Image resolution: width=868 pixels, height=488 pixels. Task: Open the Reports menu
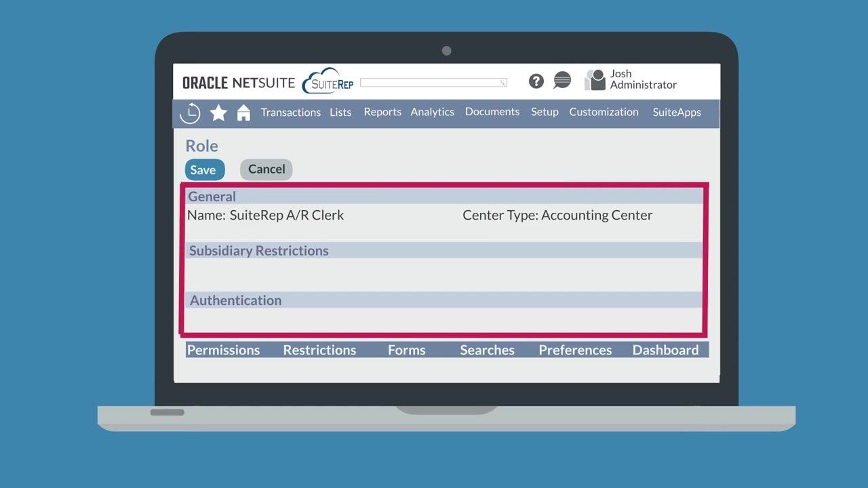[382, 112]
